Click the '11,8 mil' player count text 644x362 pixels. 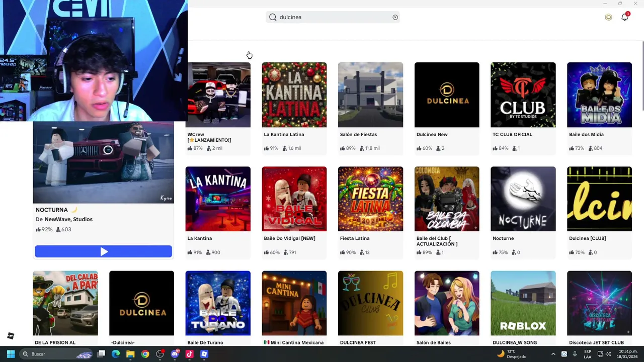pyautogui.click(x=372, y=148)
